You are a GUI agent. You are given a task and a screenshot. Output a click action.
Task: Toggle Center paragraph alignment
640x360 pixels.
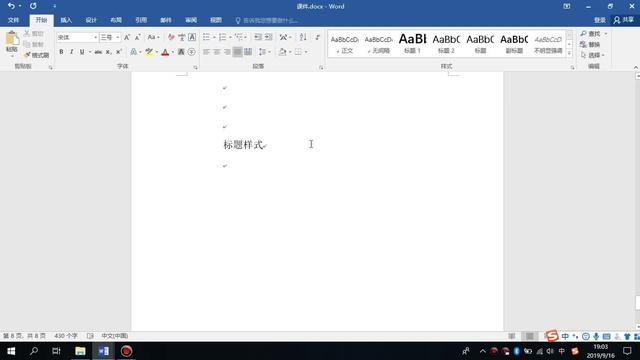click(x=217, y=52)
